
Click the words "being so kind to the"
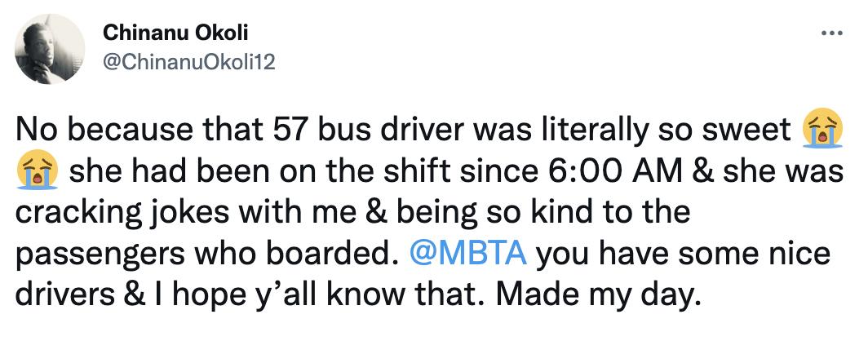point(563,214)
